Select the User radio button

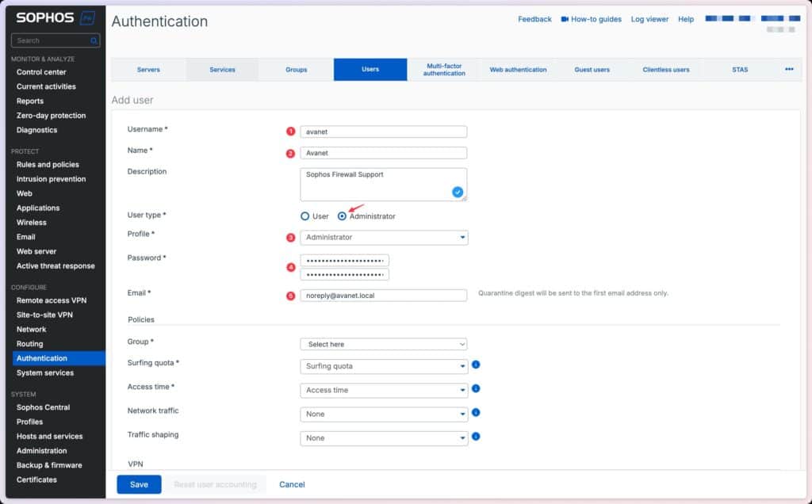304,216
